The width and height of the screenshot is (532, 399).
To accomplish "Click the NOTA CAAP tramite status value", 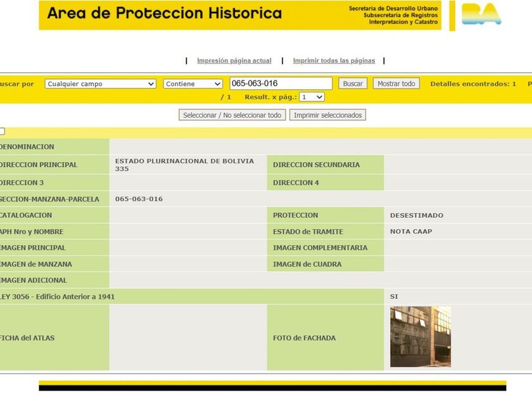I will click(x=411, y=232).
